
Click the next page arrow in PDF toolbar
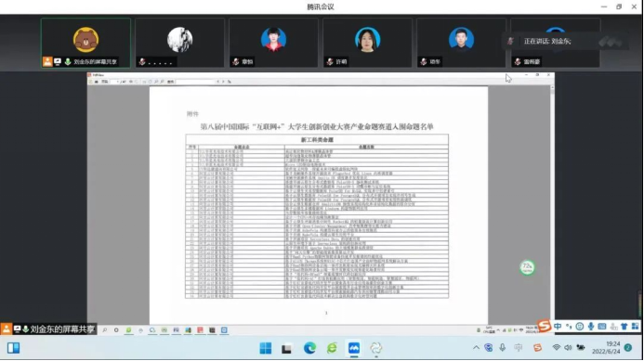tap(223, 82)
